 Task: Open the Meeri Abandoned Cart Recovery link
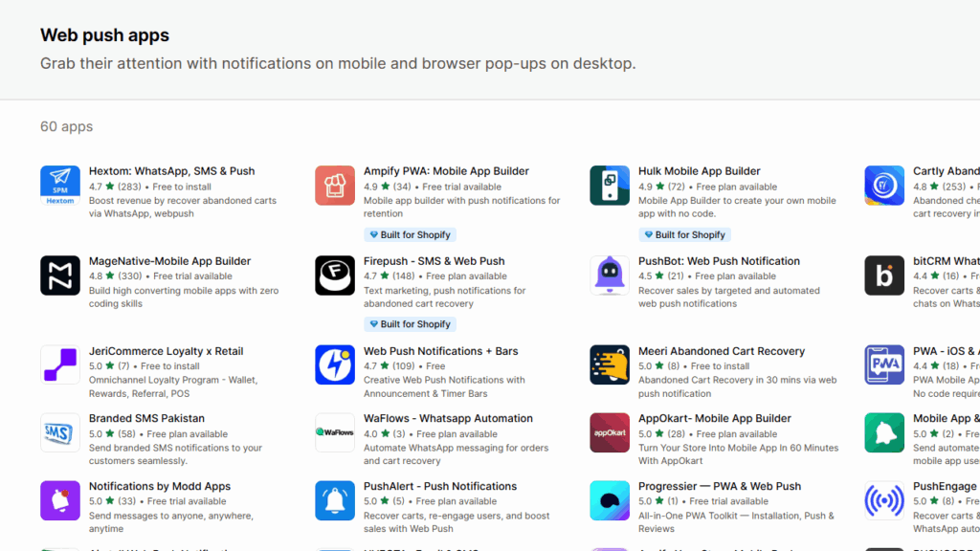click(x=722, y=351)
